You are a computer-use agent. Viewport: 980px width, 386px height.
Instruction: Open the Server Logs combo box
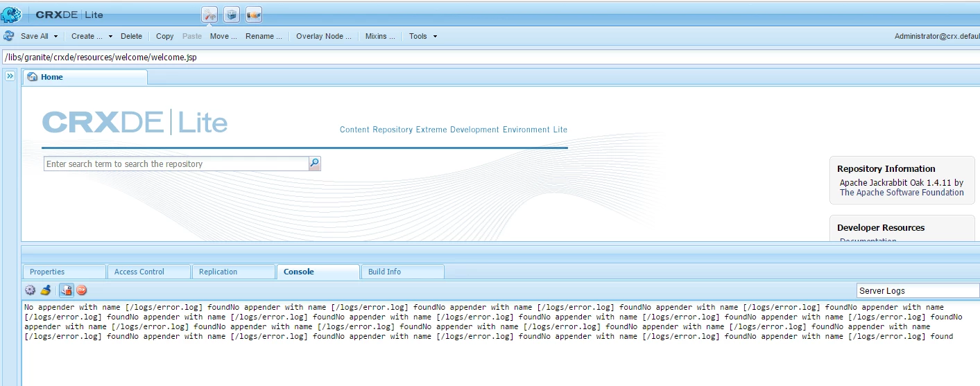(918, 290)
